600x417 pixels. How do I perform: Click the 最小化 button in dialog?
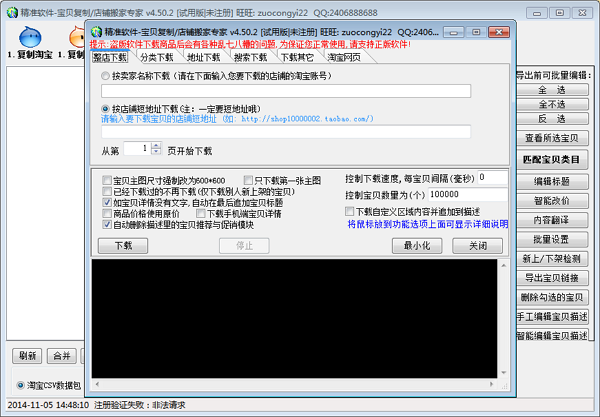click(417, 246)
